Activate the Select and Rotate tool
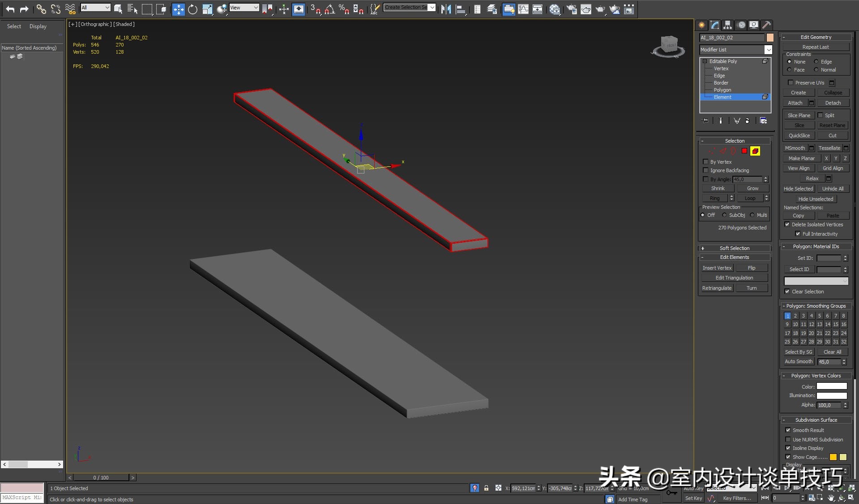This screenshot has width=859, height=504. [x=192, y=9]
